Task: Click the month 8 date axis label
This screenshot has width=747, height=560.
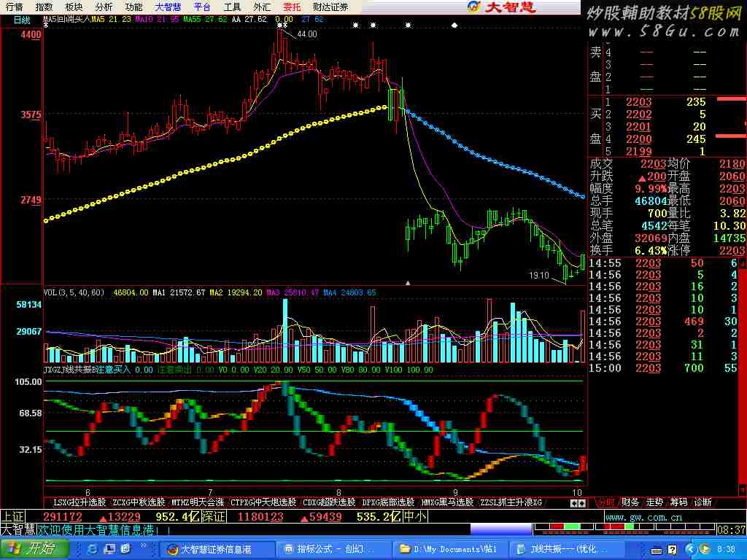Action: 338,492
